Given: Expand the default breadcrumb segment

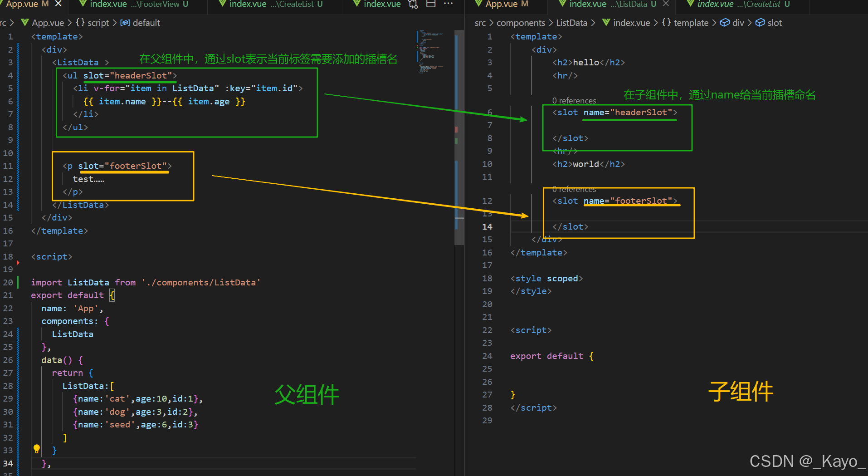Looking at the screenshot, I should coord(141,23).
